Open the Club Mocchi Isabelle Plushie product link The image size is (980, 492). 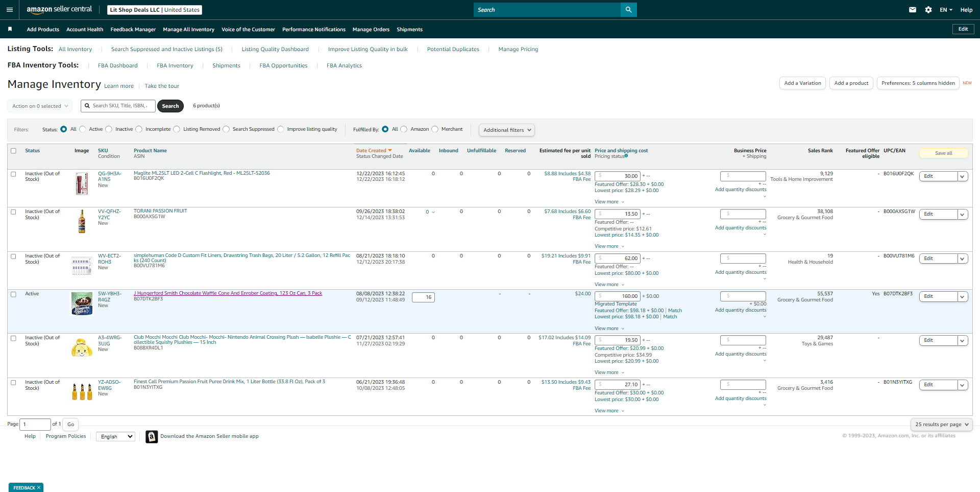(242, 340)
